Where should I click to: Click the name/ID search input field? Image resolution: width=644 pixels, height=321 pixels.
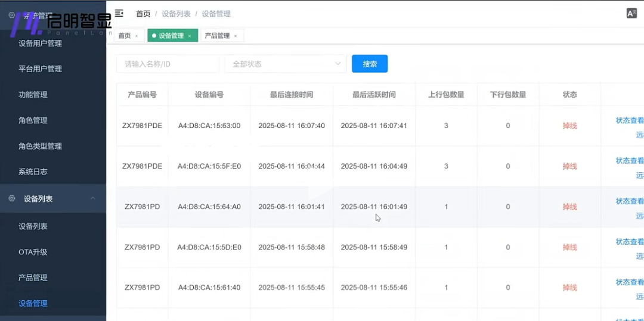[x=168, y=64]
